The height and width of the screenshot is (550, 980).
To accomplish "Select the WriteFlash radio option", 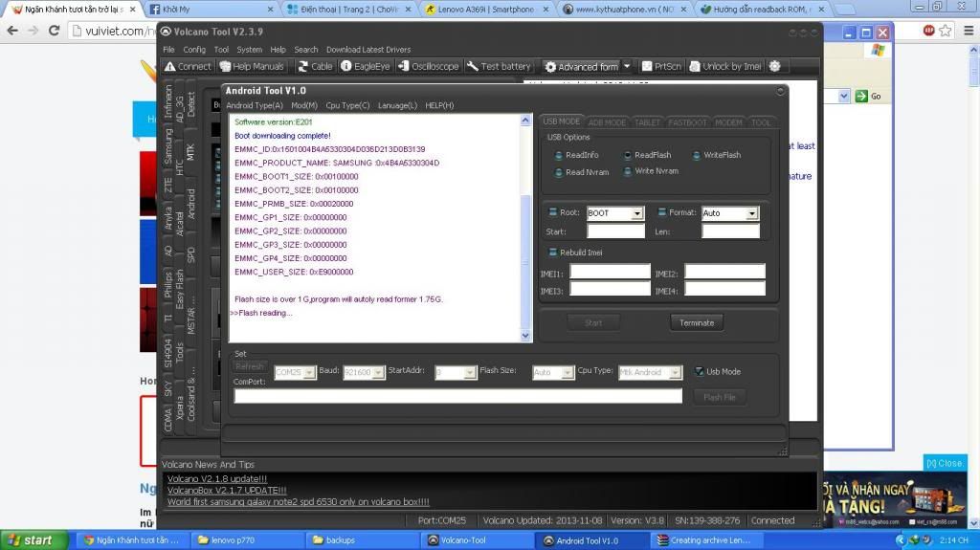I will (x=697, y=155).
